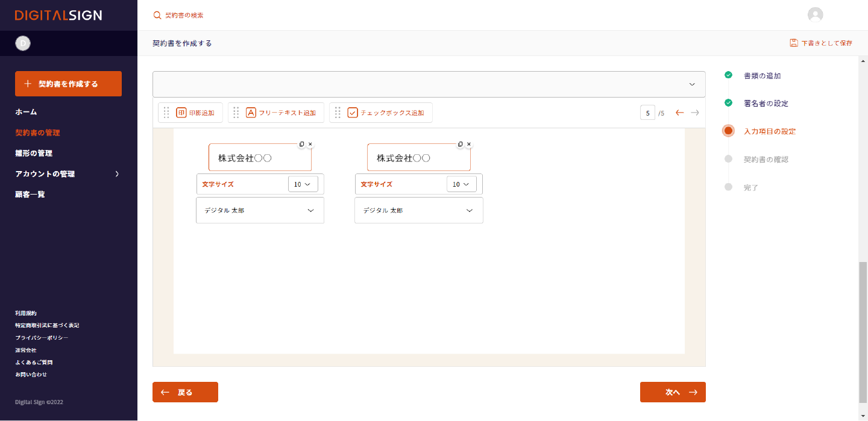Grab the drag handle of チェックボックス追加

(x=338, y=113)
